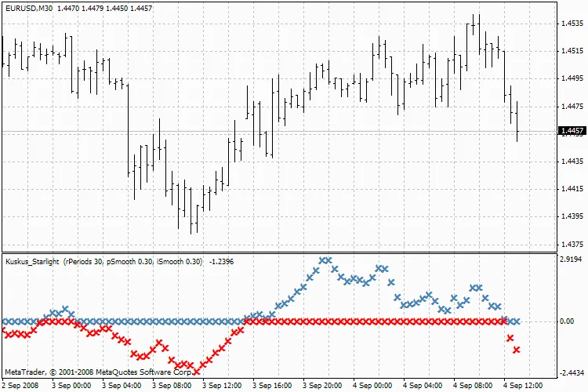The height and width of the screenshot is (392, 588).
Task: Click the 4 Sep 00:00 time label
Action: click(372, 386)
